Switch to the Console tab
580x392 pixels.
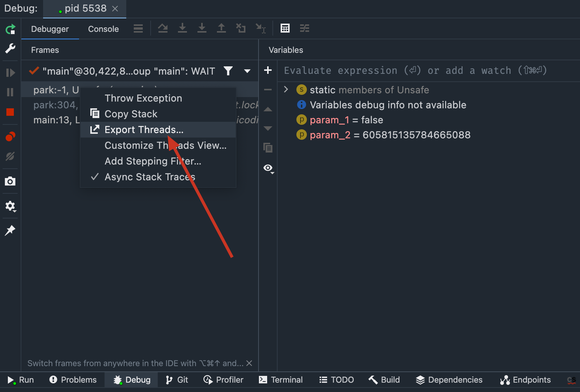point(103,29)
